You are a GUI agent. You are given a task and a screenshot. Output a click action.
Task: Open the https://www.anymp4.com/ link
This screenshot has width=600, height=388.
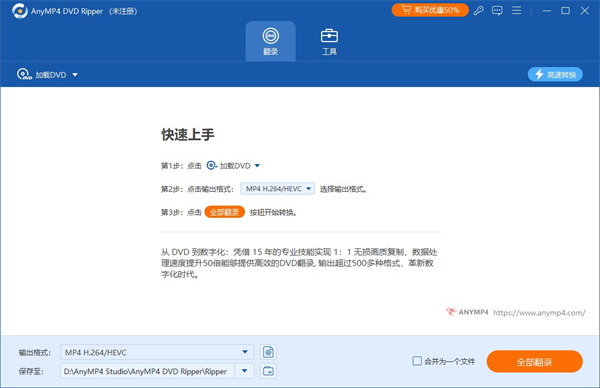pyautogui.click(x=539, y=313)
